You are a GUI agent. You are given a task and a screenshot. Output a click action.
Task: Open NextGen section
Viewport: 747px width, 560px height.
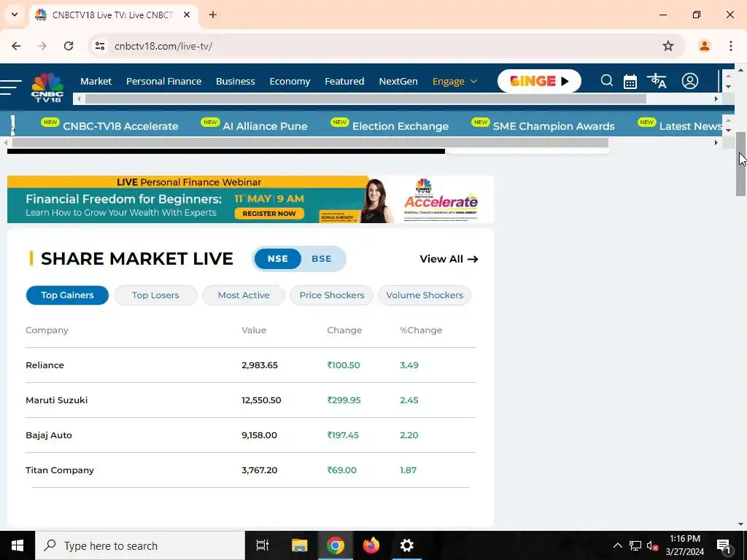click(x=398, y=82)
